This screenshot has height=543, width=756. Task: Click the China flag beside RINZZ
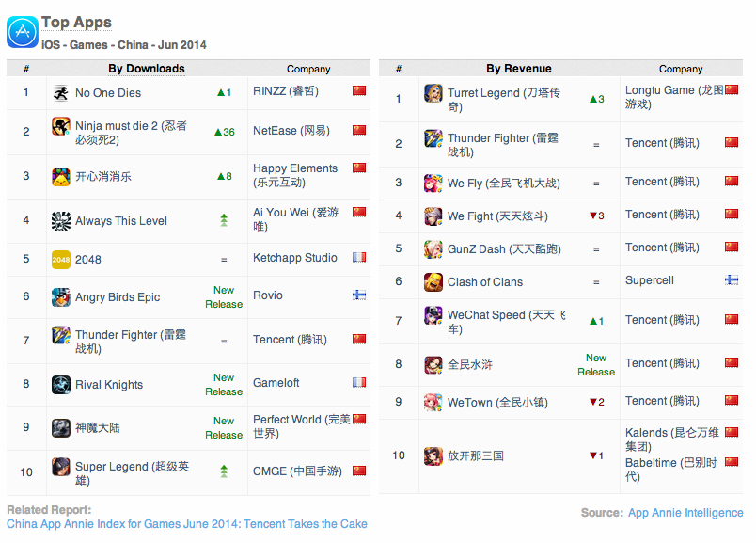click(358, 90)
